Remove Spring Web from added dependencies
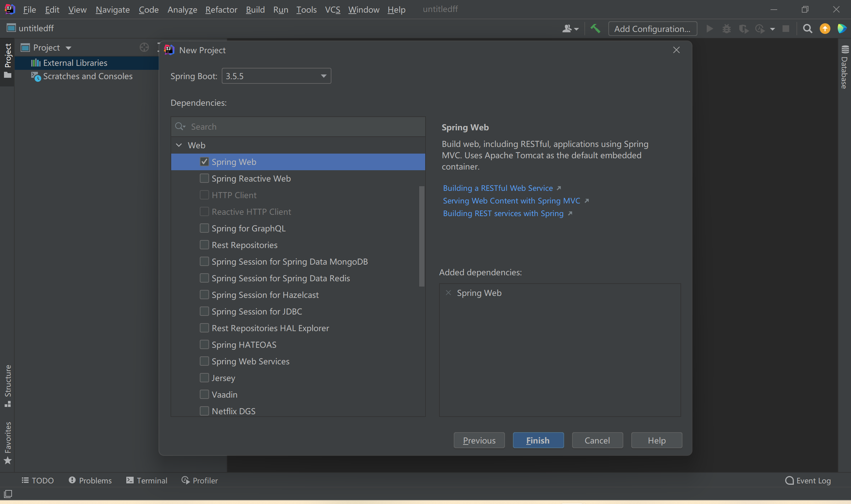Screen dimensions: 851x504 pos(448,293)
